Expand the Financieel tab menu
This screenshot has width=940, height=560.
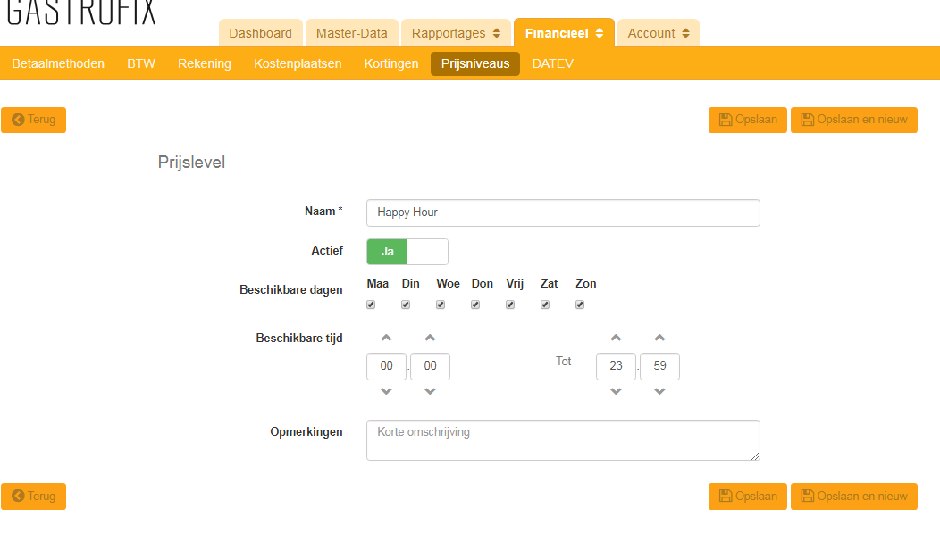point(564,33)
